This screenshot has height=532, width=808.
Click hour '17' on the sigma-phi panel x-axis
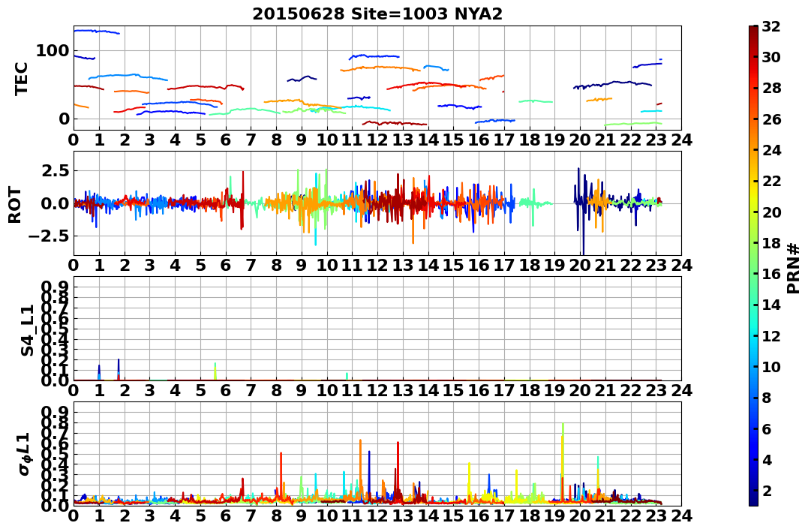coord(504,516)
